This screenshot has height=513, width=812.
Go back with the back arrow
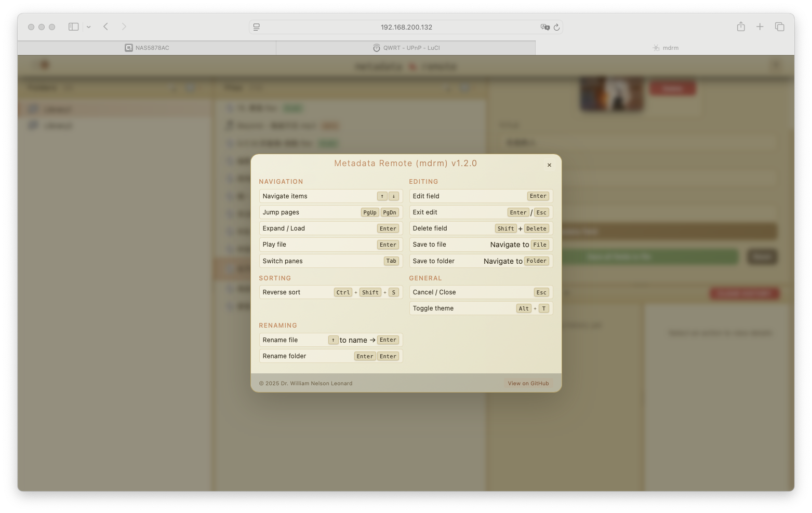pyautogui.click(x=105, y=27)
